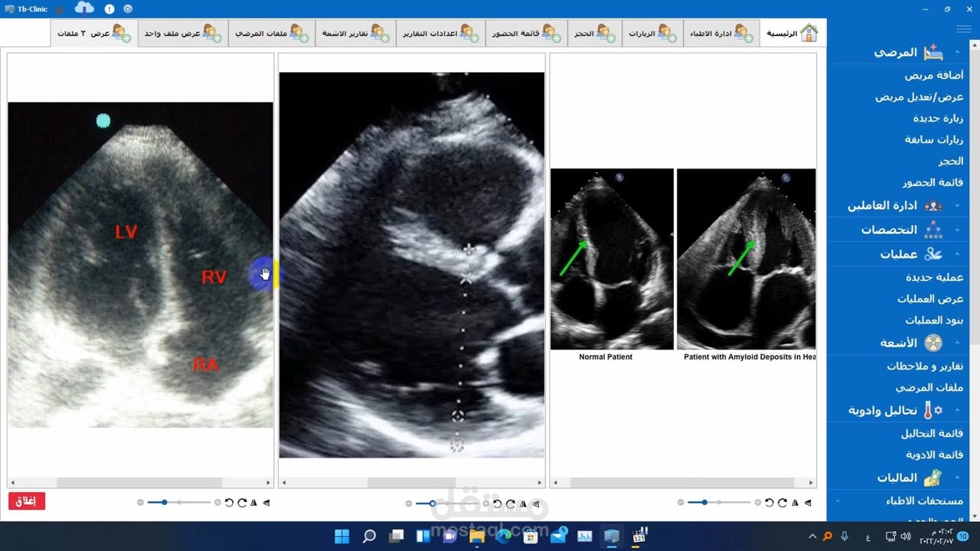Zoom in the right image with plus icon
Image resolution: width=980 pixels, height=551 pixels.
(758, 503)
